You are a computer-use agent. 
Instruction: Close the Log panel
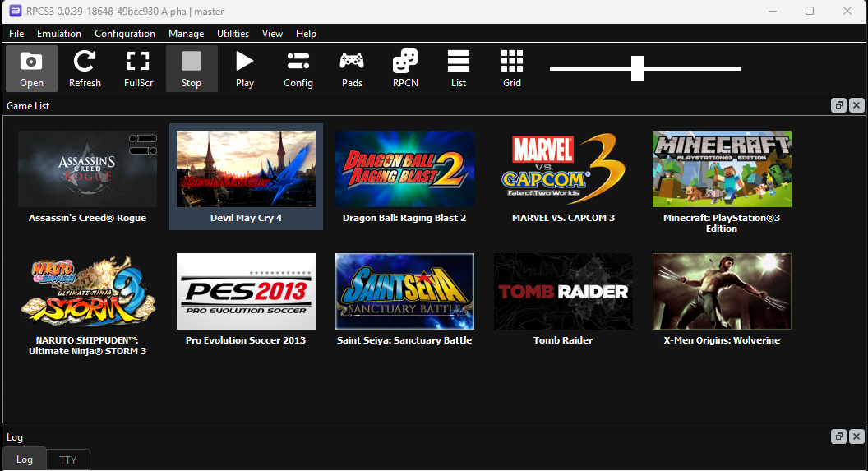click(x=856, y=436)
